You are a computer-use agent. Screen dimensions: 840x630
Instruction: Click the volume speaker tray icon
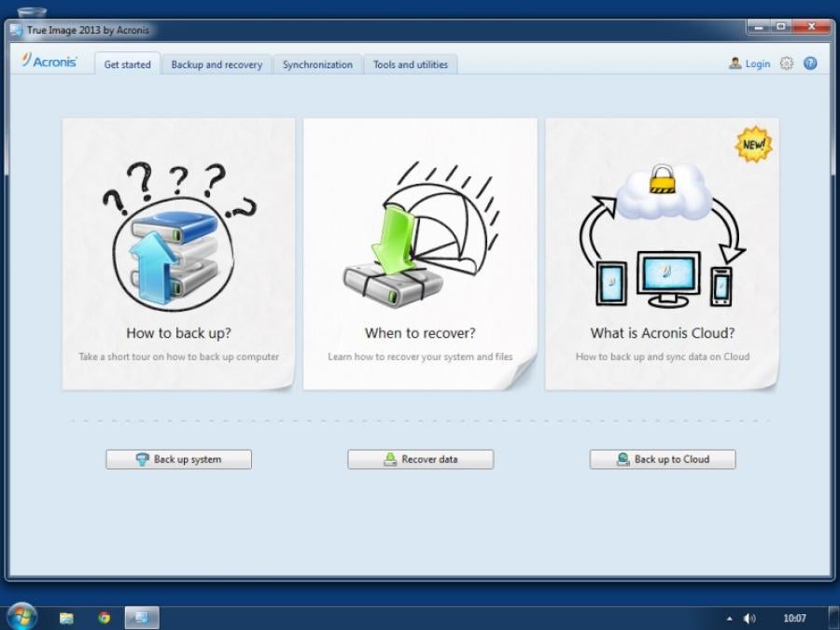click(x=749, y=619)
